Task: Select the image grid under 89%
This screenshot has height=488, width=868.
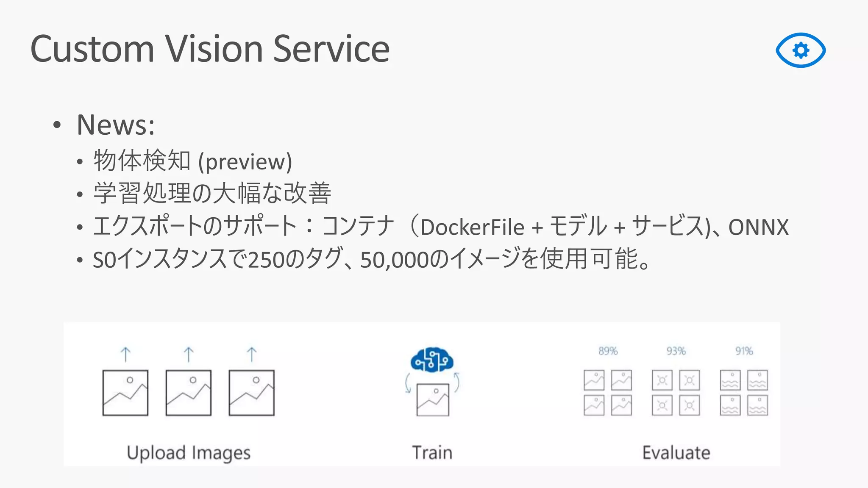Action: [608, 393]
